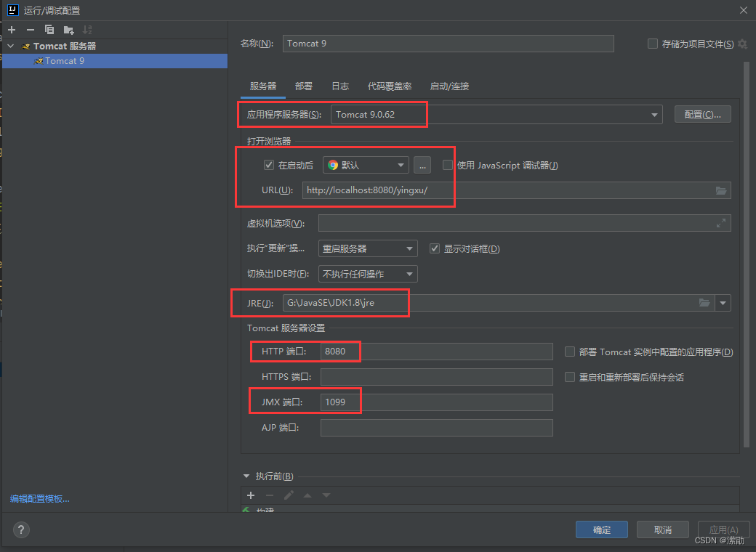Click the JMX port field 1099
756x552 pixels.
click(x=436, y=402)
